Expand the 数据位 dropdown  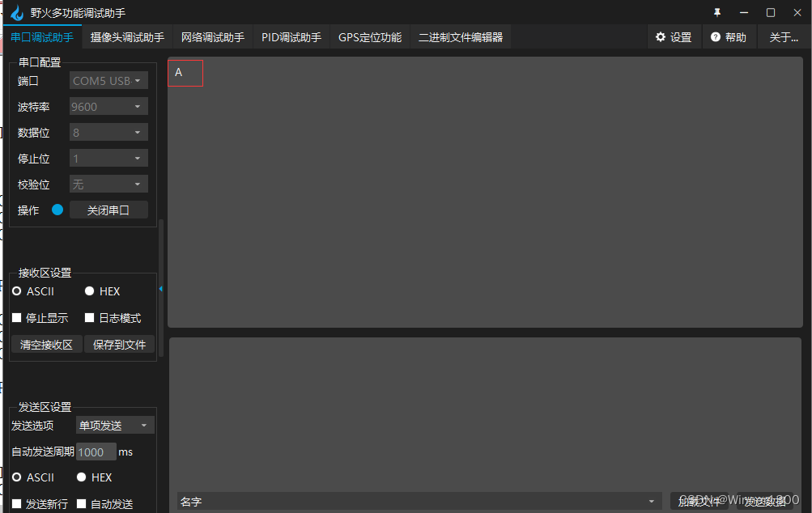pos(108,133)
